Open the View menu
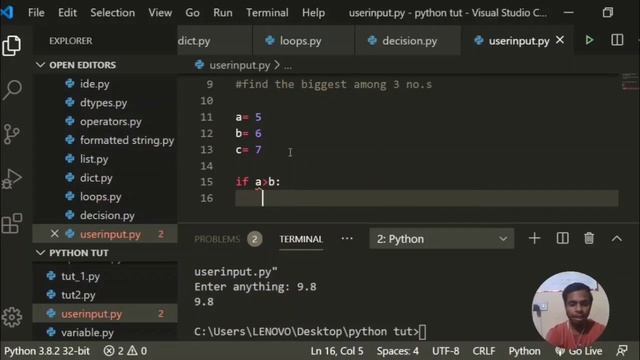Image resolution: width=640 pixels, height=360 pixels. tap(160, 13)
